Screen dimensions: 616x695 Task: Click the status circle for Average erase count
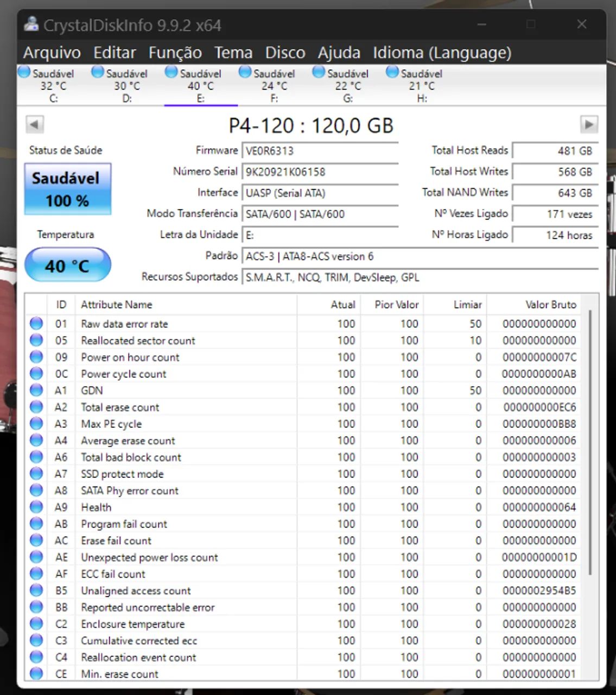click(36, 440)
